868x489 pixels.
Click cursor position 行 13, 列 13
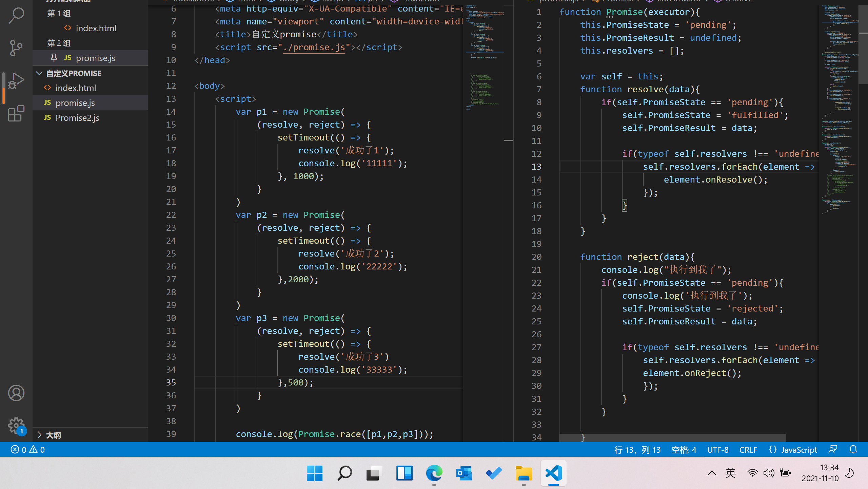pos(637,450)
